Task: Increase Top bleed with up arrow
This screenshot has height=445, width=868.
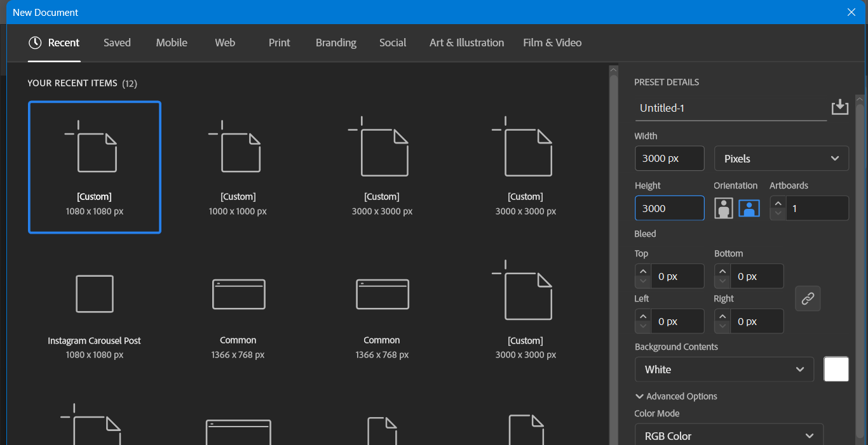Action: pos(643,271)
